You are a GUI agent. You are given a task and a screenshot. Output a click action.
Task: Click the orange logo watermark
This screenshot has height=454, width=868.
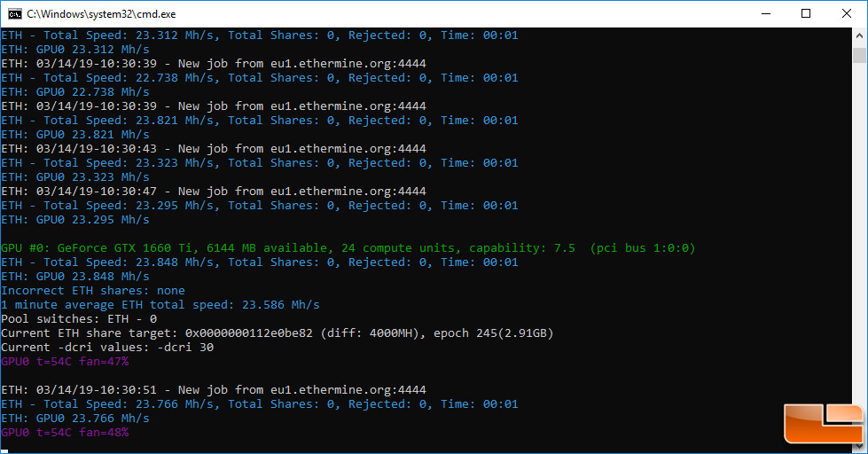click(x=824, y=424)
